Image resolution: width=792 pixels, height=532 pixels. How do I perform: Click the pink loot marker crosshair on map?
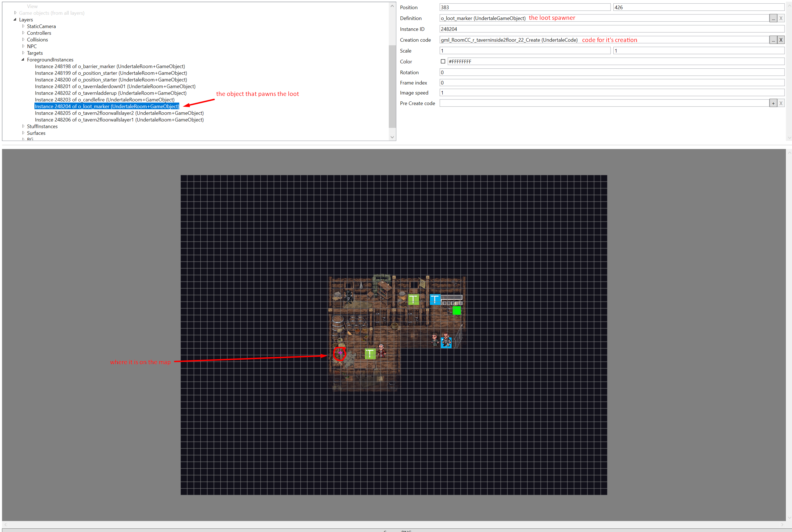tap(340, 353)
